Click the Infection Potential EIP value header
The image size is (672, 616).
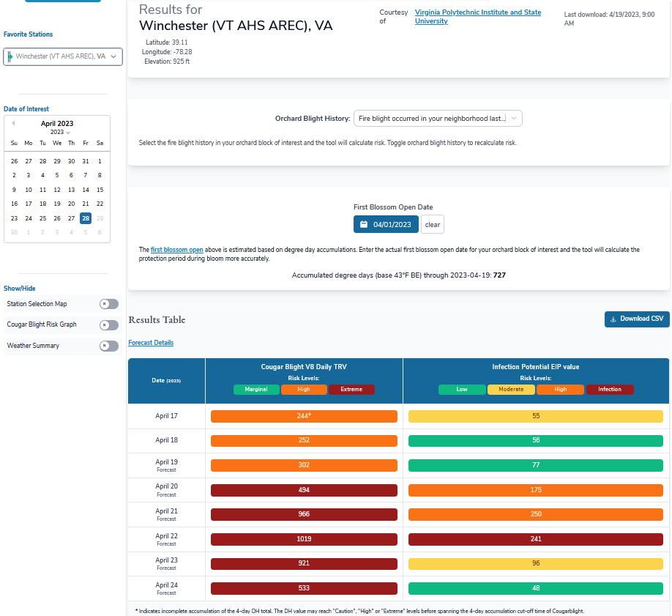pyautogui.click(x=536, y=367)
